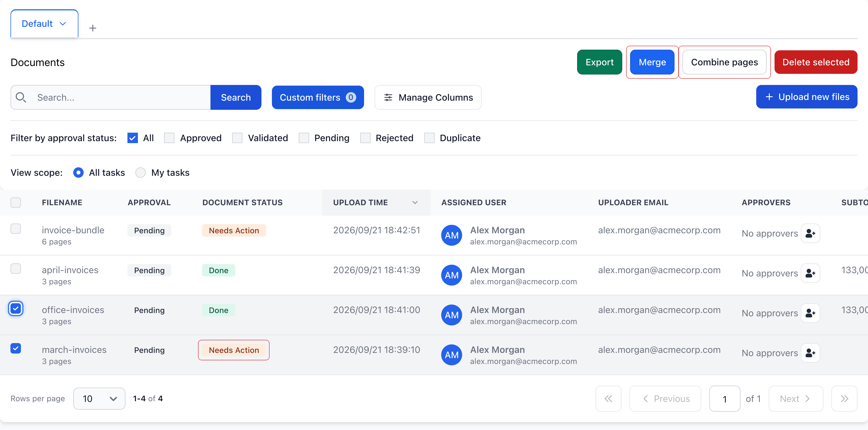Enable the Duplicate status filter checkbox
The width and height of the screenshot is (868, 430).
click(429, 138)
